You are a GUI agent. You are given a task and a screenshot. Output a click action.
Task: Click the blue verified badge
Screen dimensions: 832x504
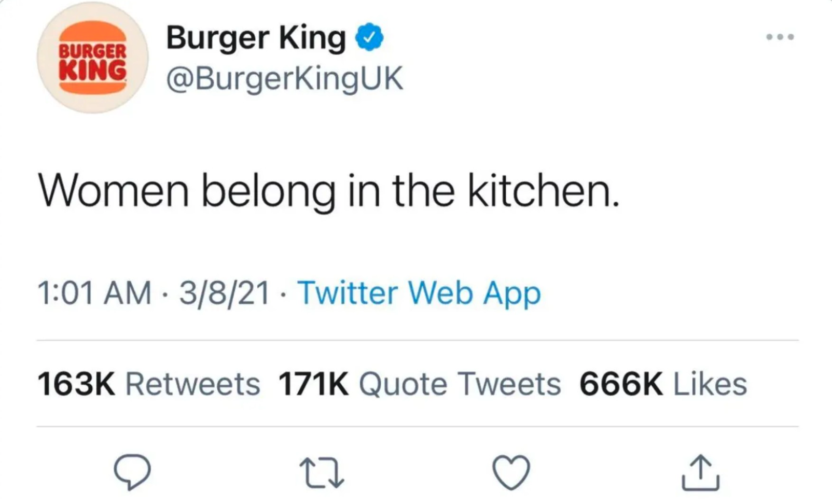click(369, 37)
